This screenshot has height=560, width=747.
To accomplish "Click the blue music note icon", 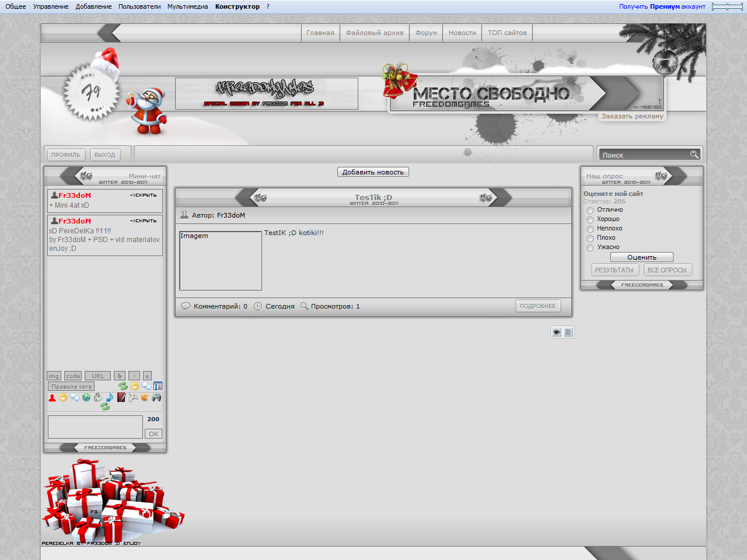I will [x=110, y=398].
